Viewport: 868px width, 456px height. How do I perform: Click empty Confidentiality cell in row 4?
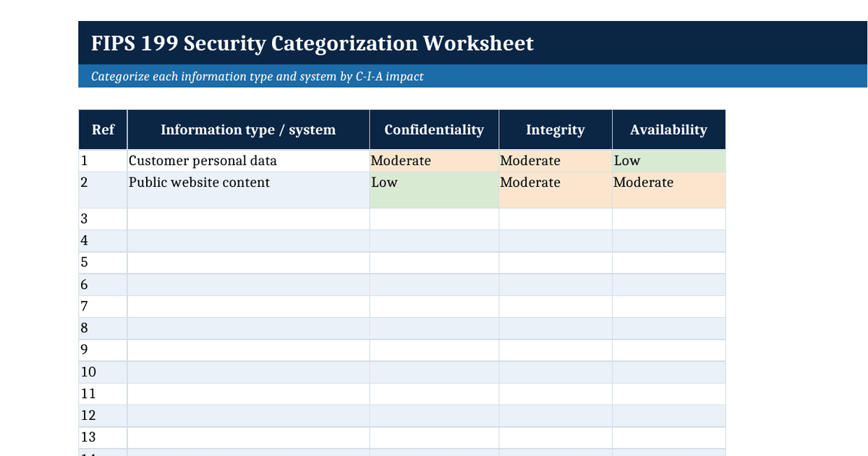click(x=434, y=240)
